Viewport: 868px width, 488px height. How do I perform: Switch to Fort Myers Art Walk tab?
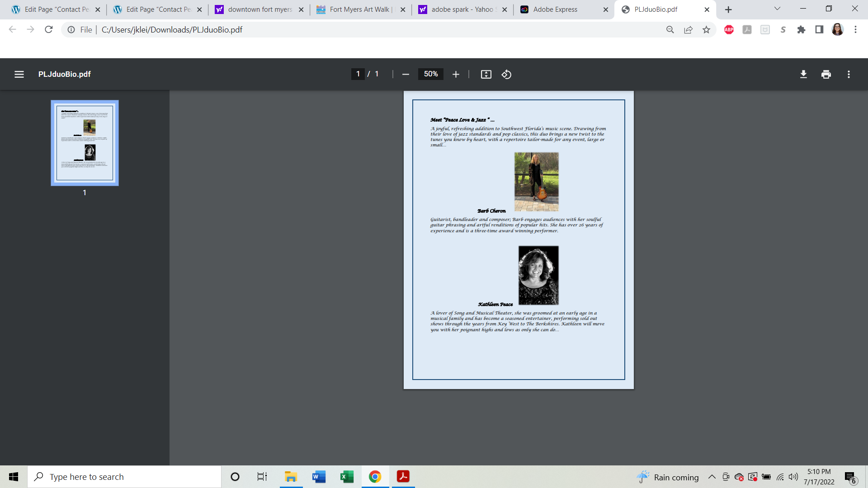tap(359, 9)
